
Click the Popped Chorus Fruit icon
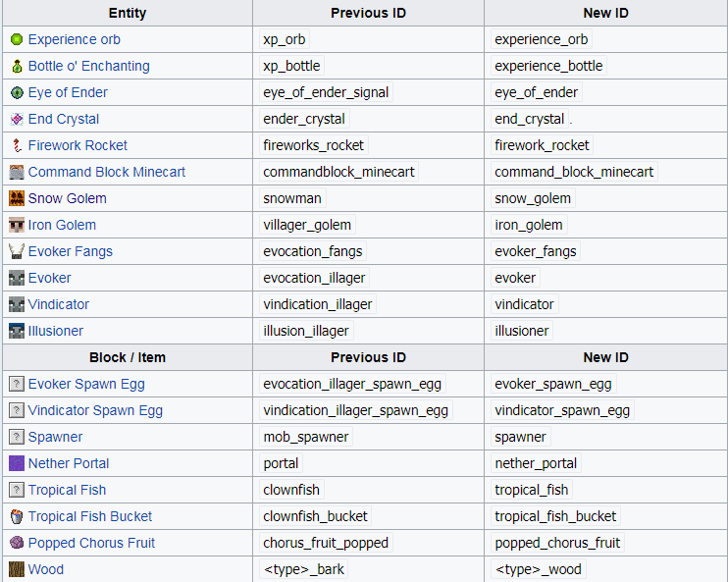tap(17, 543)
